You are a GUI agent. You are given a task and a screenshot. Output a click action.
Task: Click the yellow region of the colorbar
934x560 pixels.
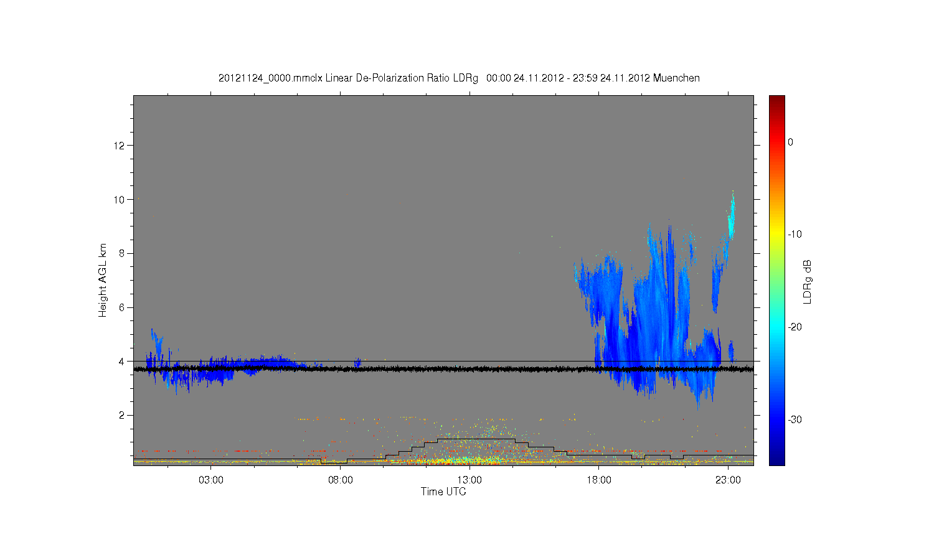pyautogui.click(x=777, y=235)
